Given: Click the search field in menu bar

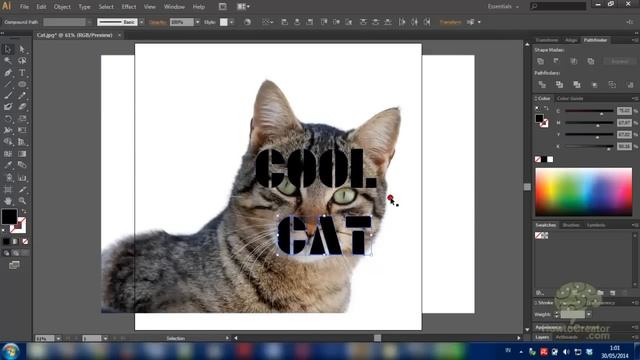Looking at the screenshot, I should (x=558, y=6).
